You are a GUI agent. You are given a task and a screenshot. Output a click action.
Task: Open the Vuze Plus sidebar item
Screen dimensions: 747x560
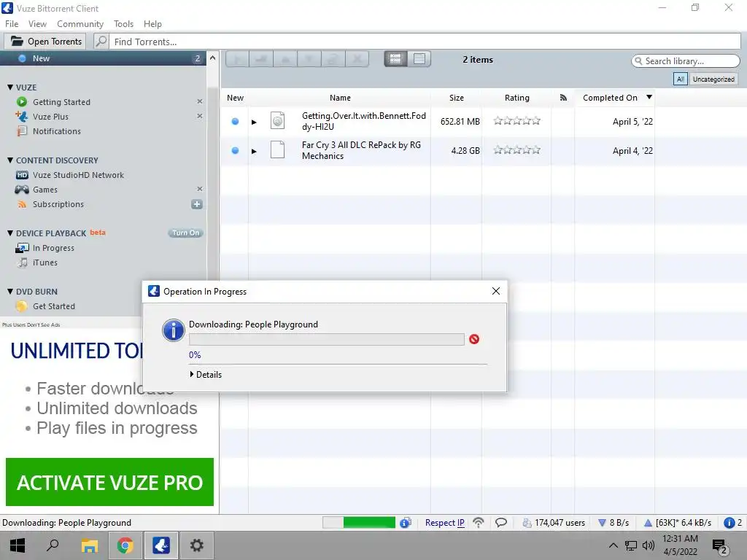(x=50, y=117)
